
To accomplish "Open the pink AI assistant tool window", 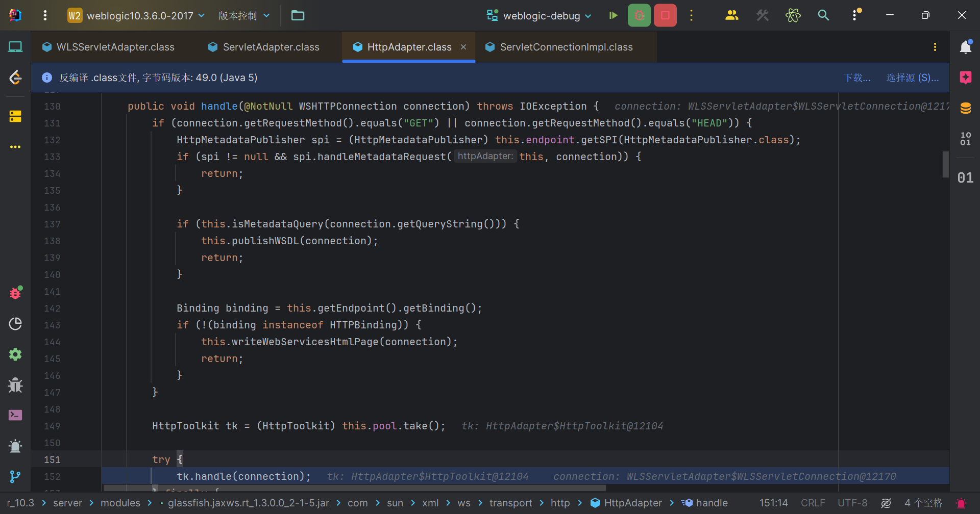I will pos(966,78).
